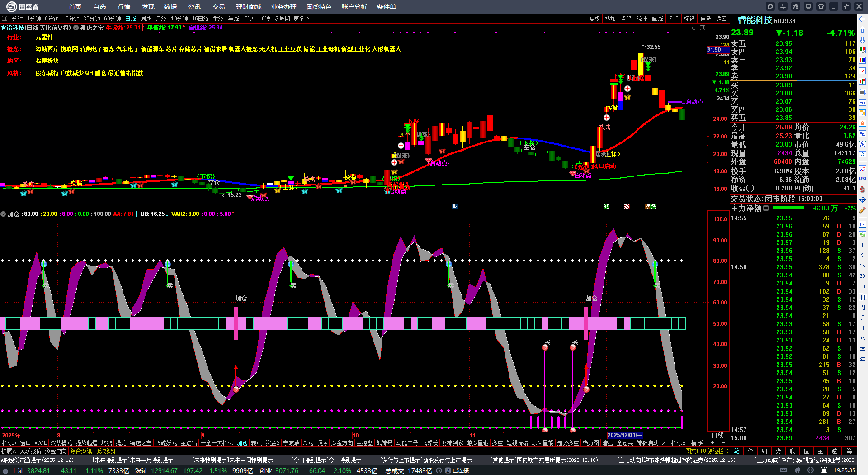
Task: Select the pencil drawing tool icon
Action: tap(863, 210)
